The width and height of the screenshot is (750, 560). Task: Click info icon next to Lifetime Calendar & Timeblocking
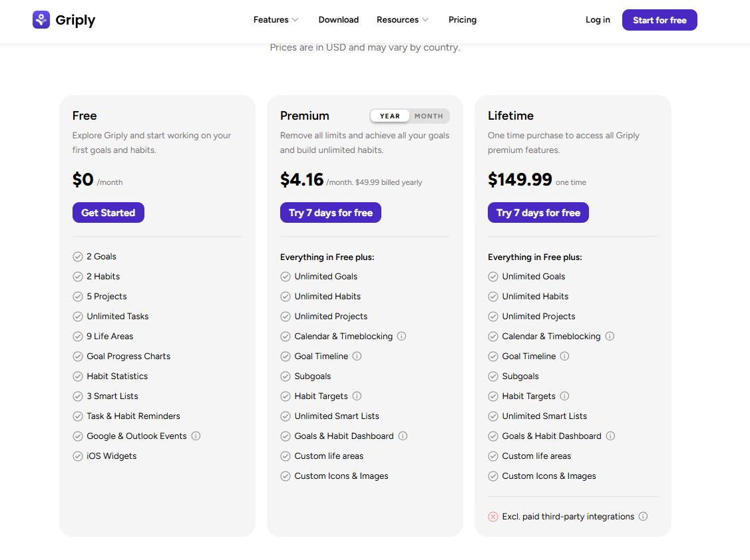[610, 336]
